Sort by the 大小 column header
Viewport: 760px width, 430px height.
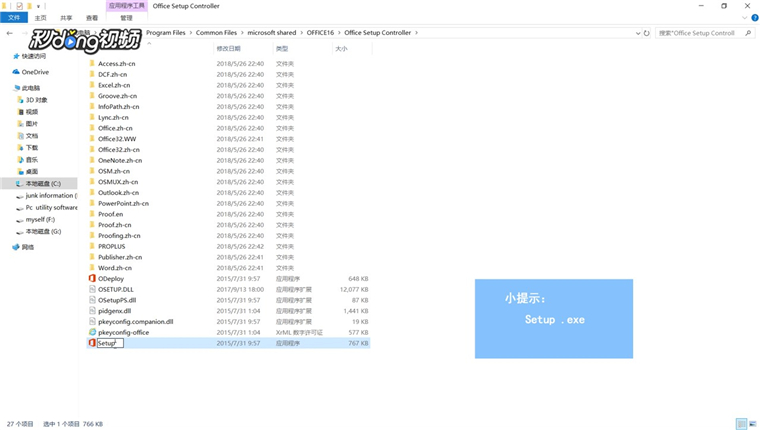click(x=341, y=48)
